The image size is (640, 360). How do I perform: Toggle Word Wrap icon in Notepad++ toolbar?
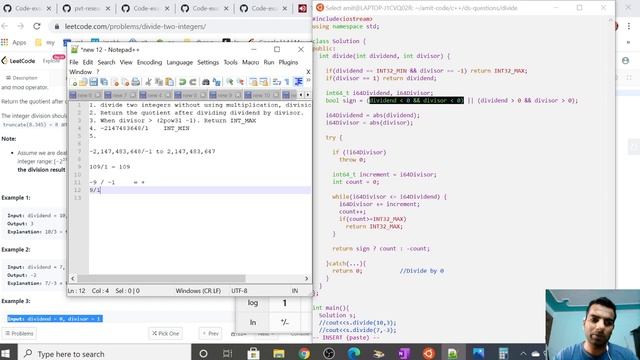[277, 82]
